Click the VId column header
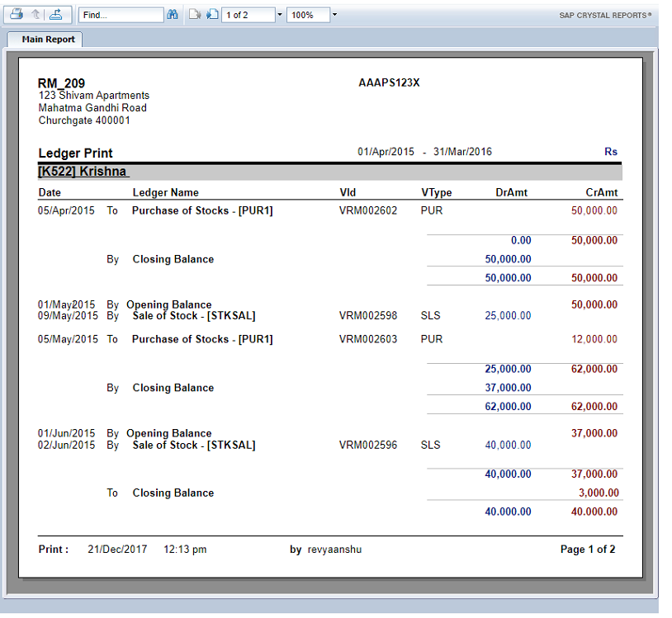Viewport: 672px width, 618px height. coord(348,192)
